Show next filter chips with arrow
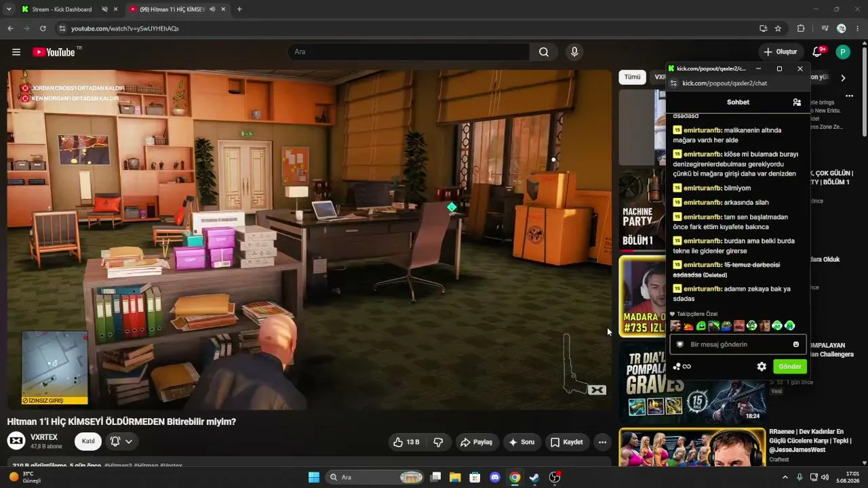Viewport: 868px width, 488px height. (843, 78)
